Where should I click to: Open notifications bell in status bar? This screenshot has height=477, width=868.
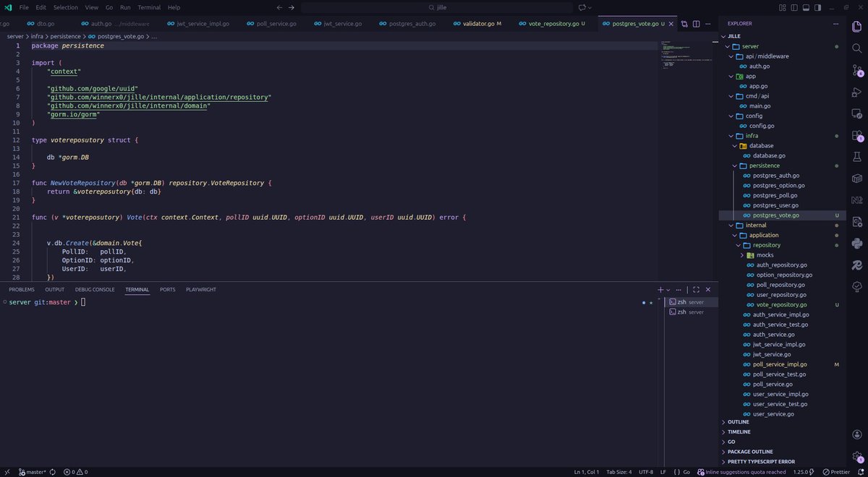(859, 472)
